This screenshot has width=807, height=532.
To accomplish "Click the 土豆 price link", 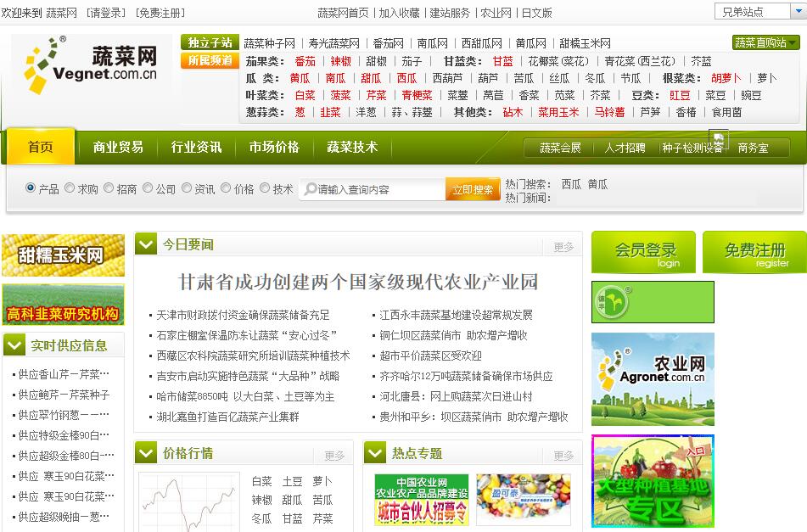I will (292, 482).
